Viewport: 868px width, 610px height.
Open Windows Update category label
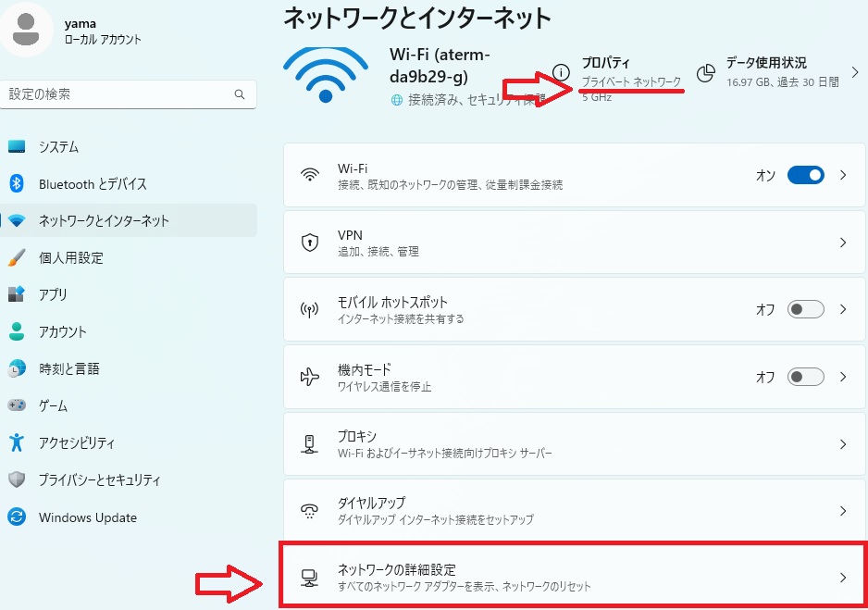pyautogui.click(x=88, y=517)
